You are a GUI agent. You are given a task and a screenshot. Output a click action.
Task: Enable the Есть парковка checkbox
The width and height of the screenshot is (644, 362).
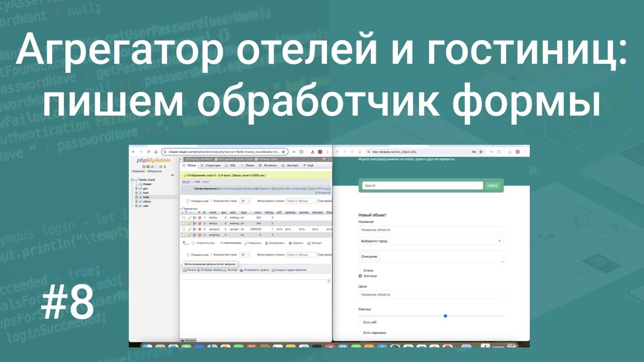tap(360, 333)
